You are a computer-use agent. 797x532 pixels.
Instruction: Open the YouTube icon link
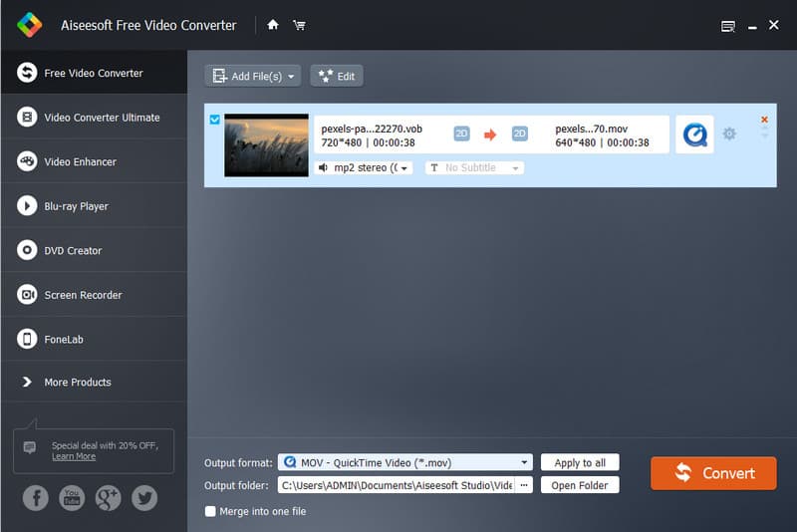72,498
